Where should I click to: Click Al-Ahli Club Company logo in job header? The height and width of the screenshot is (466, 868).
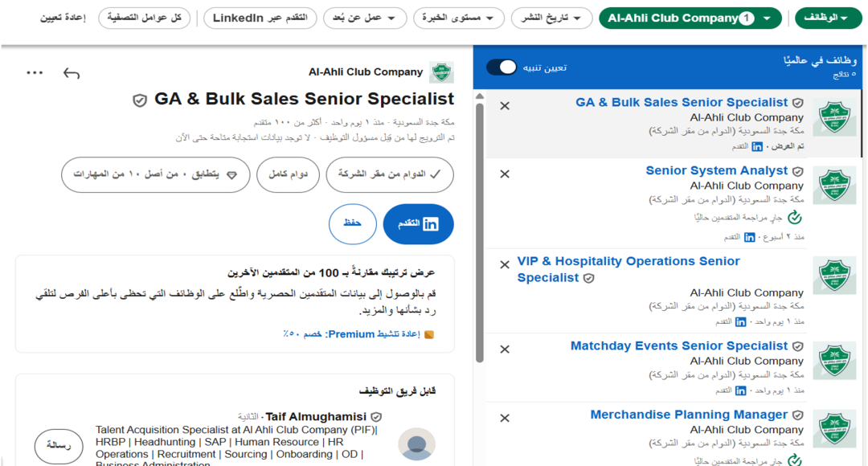pos(441,72)
